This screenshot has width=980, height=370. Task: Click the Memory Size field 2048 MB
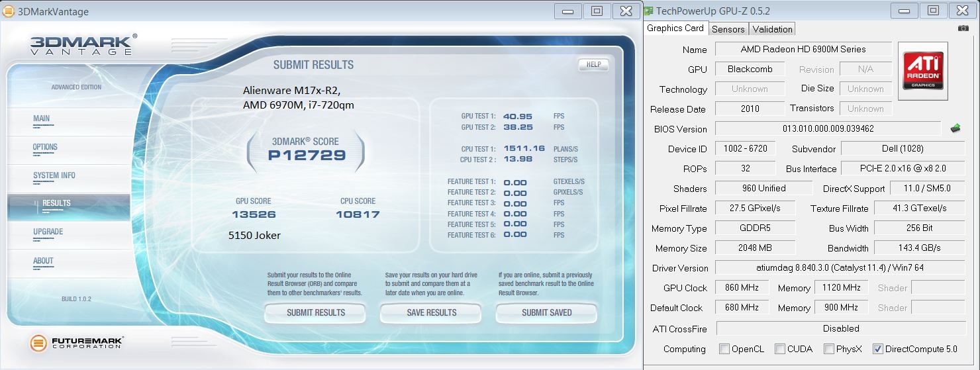coord(754,248)
